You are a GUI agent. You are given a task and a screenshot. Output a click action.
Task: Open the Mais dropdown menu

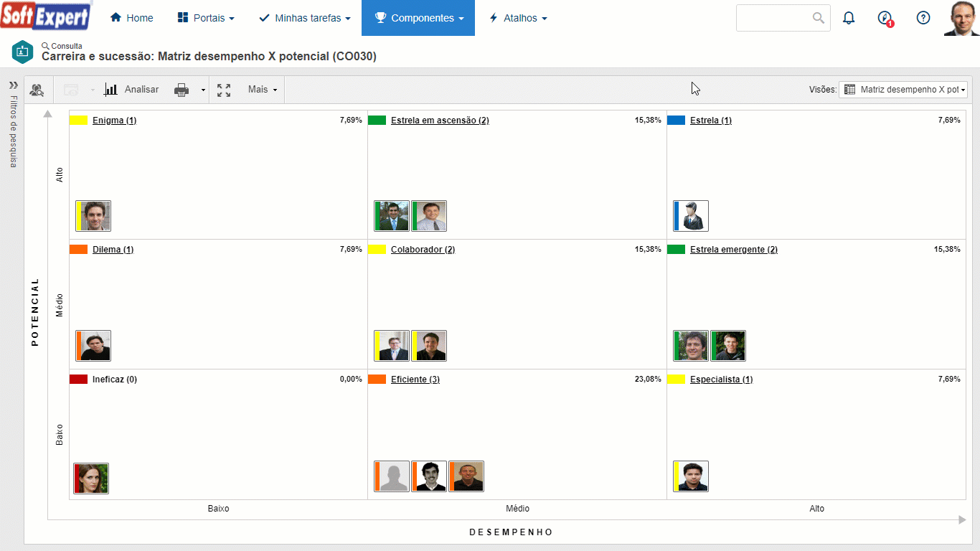pos(262,90)
